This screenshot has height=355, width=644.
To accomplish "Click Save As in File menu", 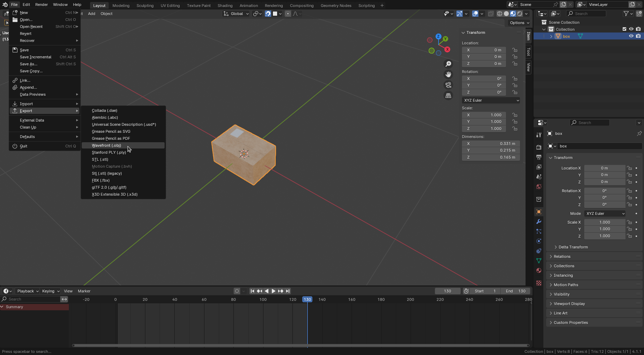I will point(45,64).
